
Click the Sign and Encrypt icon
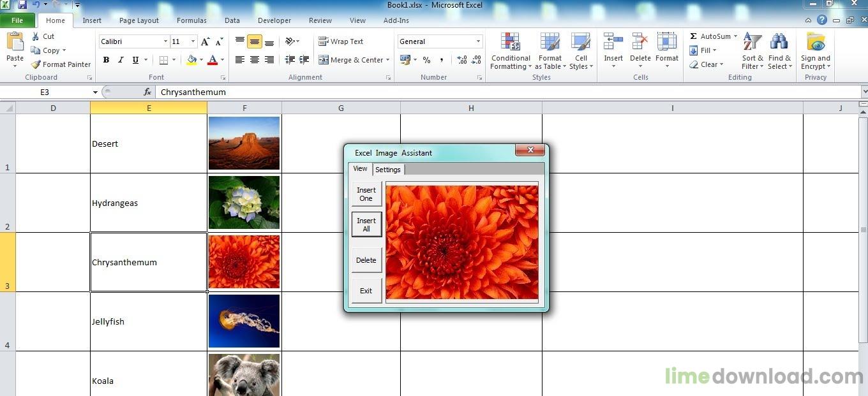pos(816,42)
